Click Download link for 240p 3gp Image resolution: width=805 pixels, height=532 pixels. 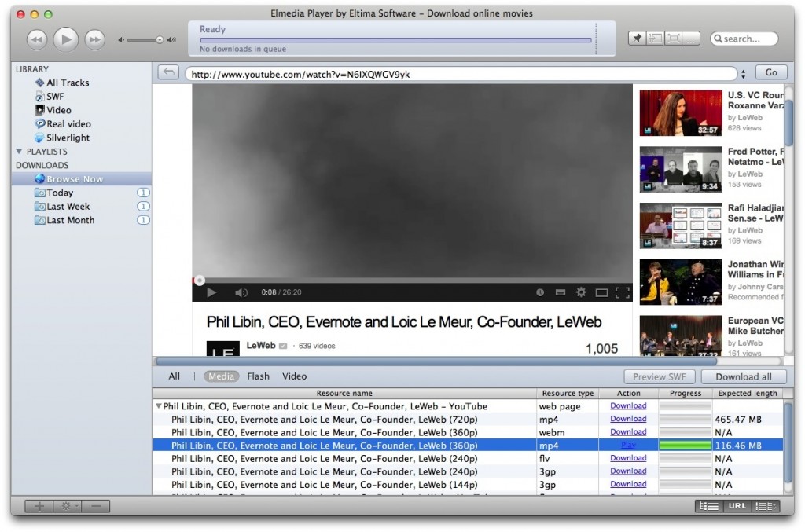628,471
